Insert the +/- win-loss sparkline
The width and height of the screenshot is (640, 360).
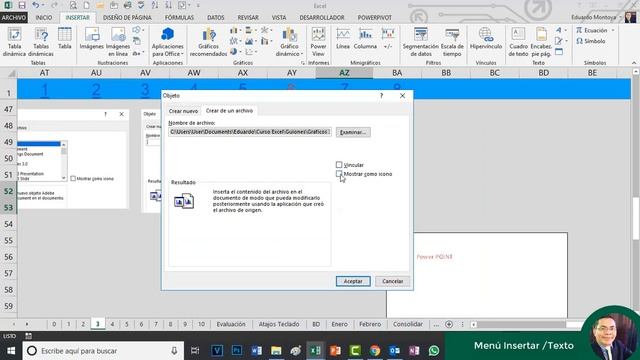pos(388,39)
